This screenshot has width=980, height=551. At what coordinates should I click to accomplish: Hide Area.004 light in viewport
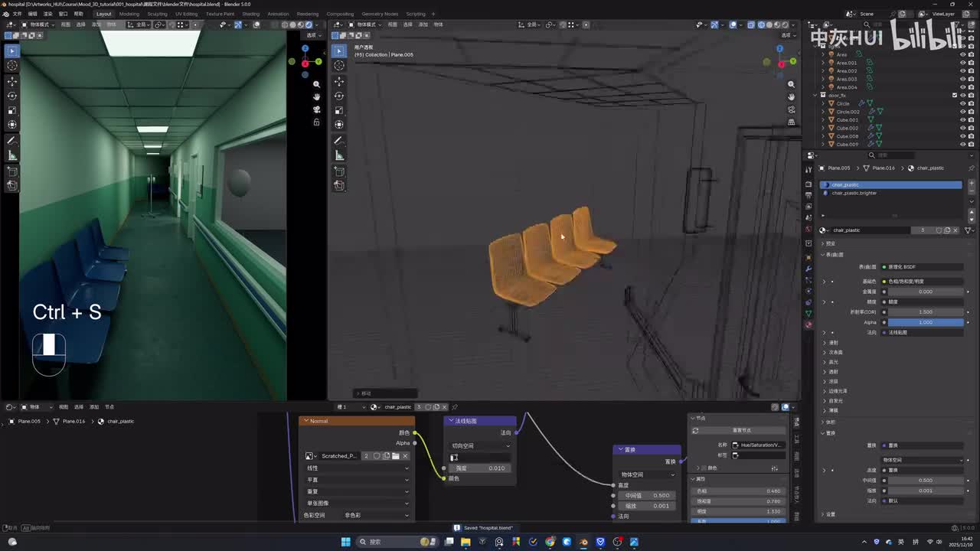coord(962,87)
